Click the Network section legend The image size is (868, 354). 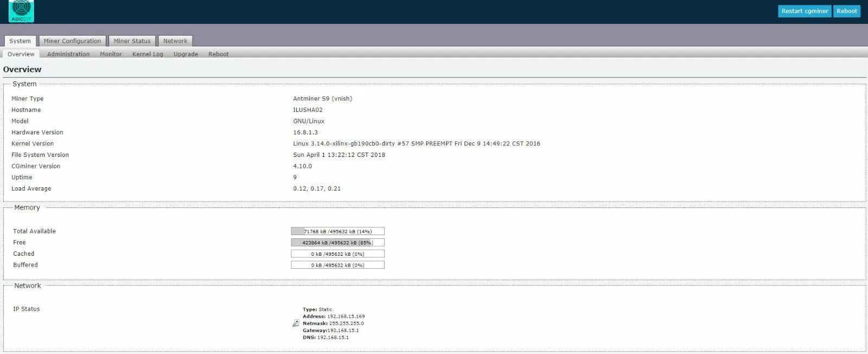click(28, 286)
